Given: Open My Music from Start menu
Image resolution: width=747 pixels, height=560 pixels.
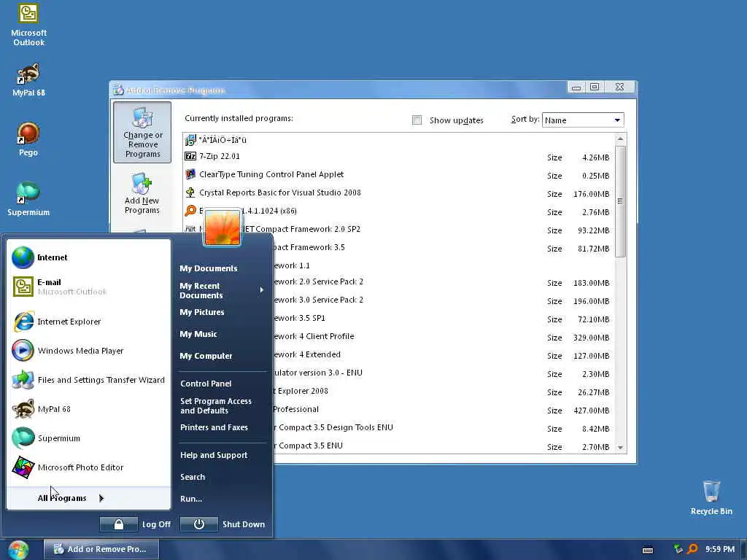Looking at the screenshot, I should [222, 334].
